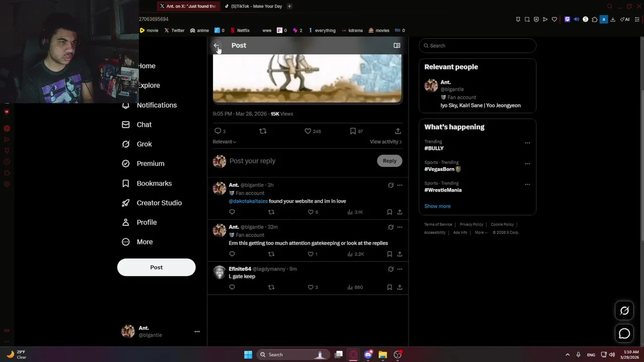
Task: Open Netflix bookmark in bookmarks bar
Action: coord(239,30)
